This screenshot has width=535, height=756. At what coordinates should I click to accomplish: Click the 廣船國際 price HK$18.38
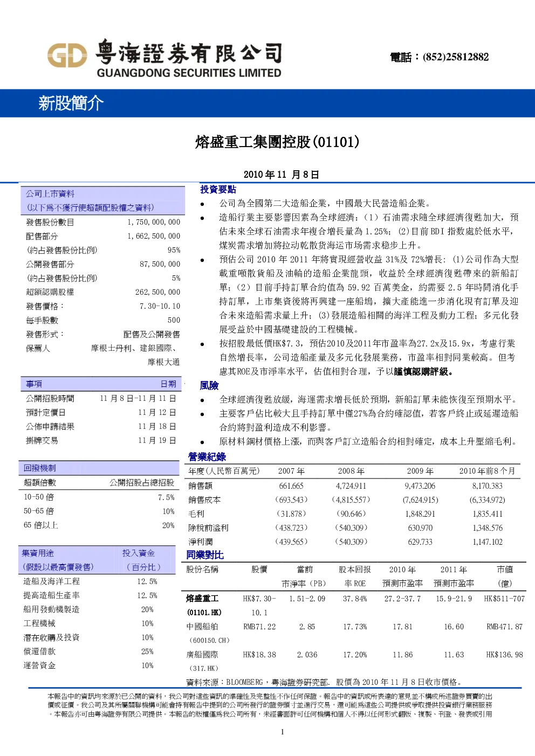[x=259, y=655]
